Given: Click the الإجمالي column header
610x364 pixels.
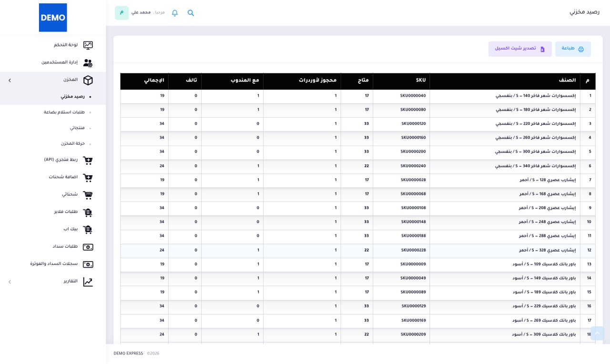Looking at the screenshot, I should 144,81.
